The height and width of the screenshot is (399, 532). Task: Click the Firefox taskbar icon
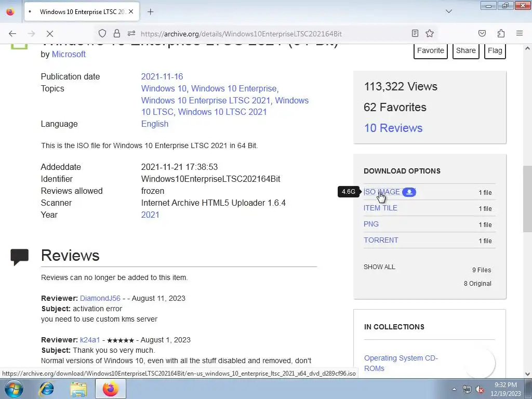[111, 389]
